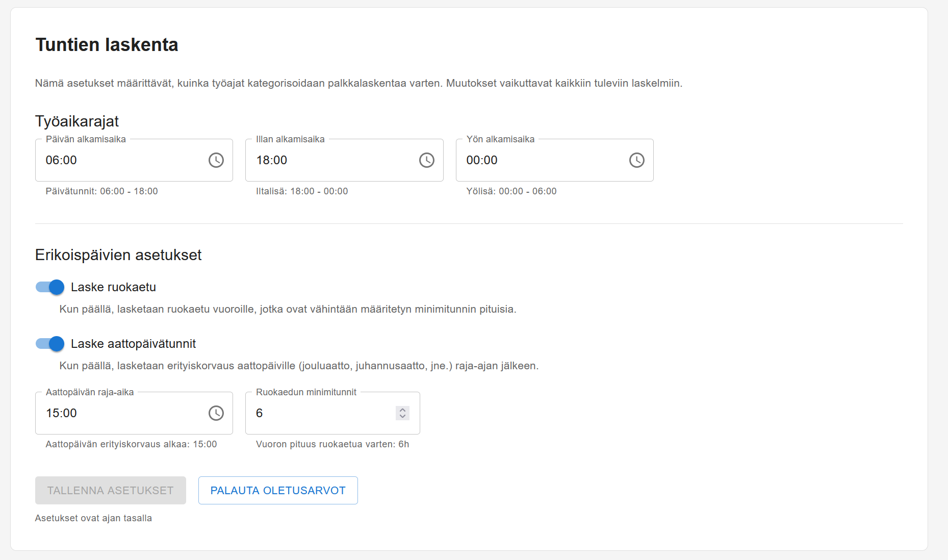This screenshot has height=560, width=948.
Task: Click the Laske ruokaetu label text
Action: (113, 287)
